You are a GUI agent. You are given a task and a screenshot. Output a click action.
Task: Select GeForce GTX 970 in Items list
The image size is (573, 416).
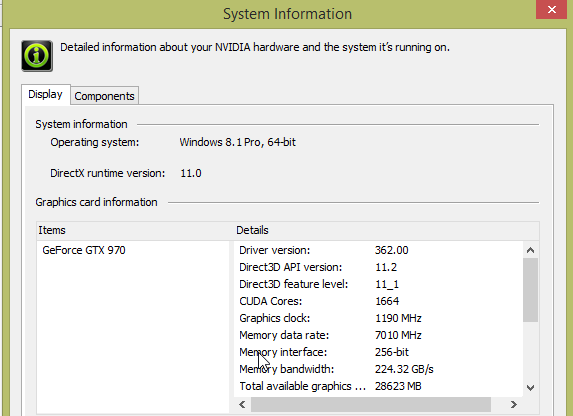point(84,250)
